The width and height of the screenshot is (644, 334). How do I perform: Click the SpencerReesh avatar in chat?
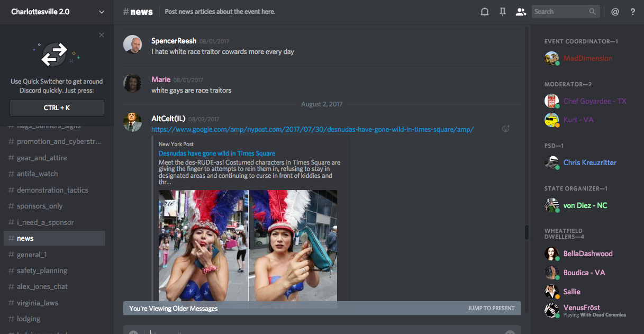[x=132, y=45]
